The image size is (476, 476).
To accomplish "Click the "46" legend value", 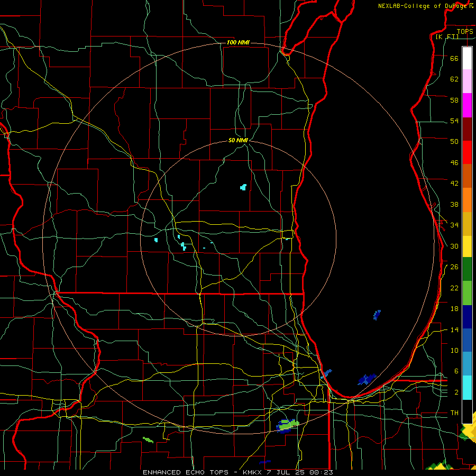I will (454, 163).
